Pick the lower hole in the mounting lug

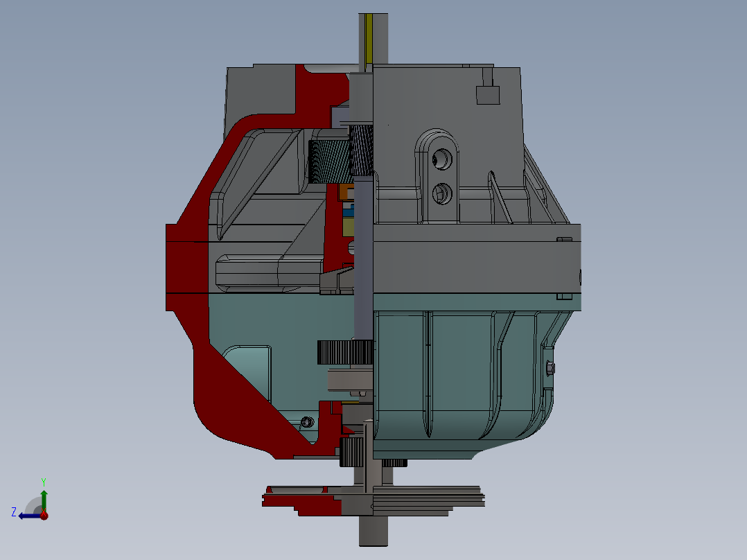click(x=442, y=193)
